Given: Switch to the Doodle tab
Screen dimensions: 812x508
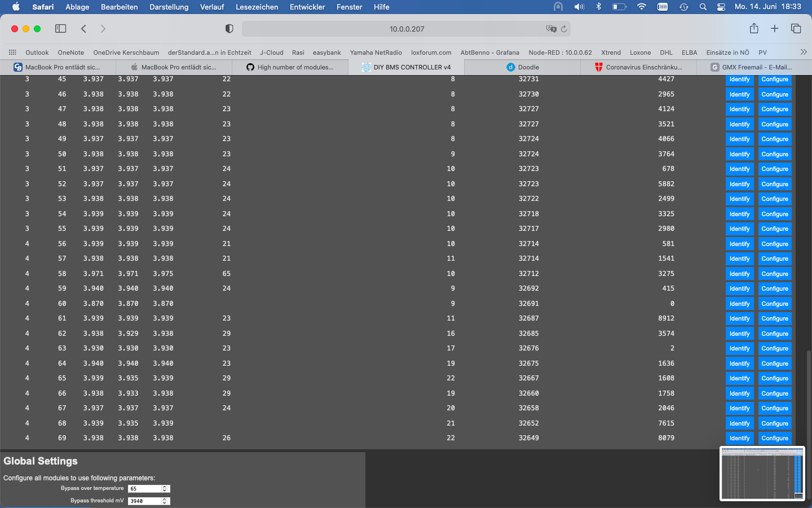Looking at the screenshot, I should pyautogui.click(x=523, y=67).
